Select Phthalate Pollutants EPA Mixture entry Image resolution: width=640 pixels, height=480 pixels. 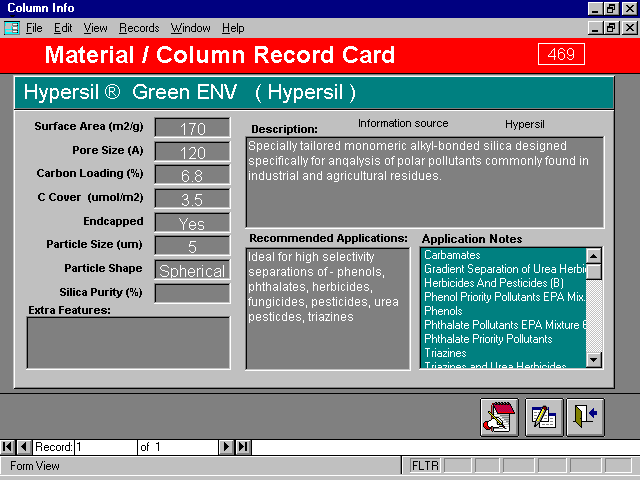(x=505, y=325)
